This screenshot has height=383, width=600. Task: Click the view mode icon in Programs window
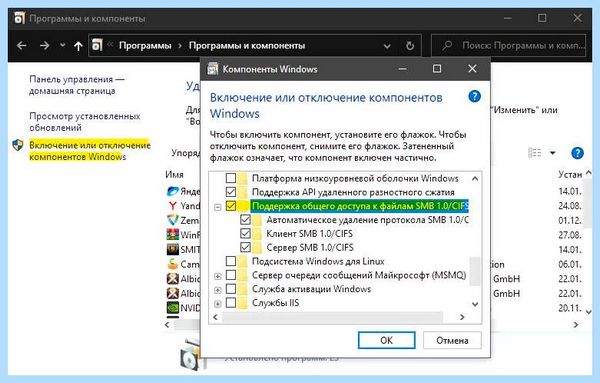(535, 153)
